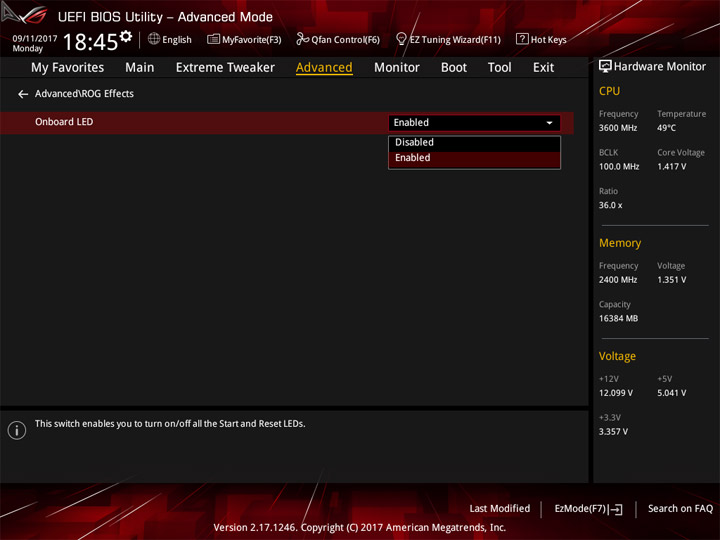
Task: Click the Onboard LED Enabled combo box
Action: pyautogui.click(x=474, y=123)
